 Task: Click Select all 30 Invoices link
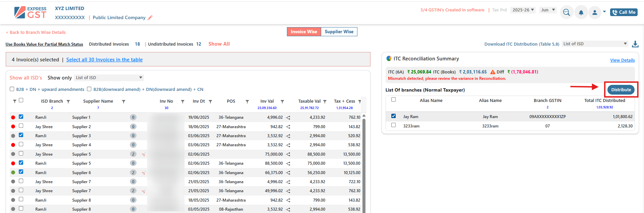[x=104, y=60]
